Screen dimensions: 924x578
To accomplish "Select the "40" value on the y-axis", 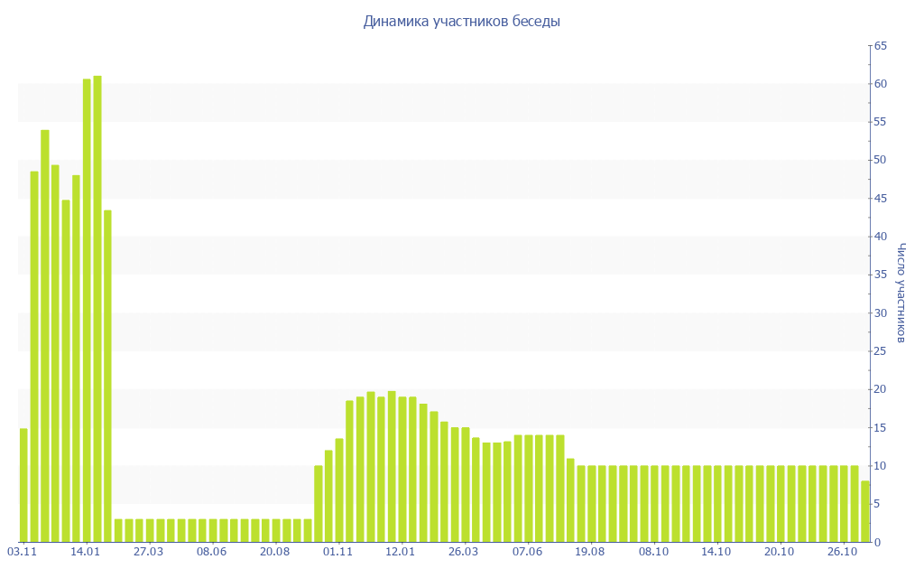I will click(x=880, y=237).
